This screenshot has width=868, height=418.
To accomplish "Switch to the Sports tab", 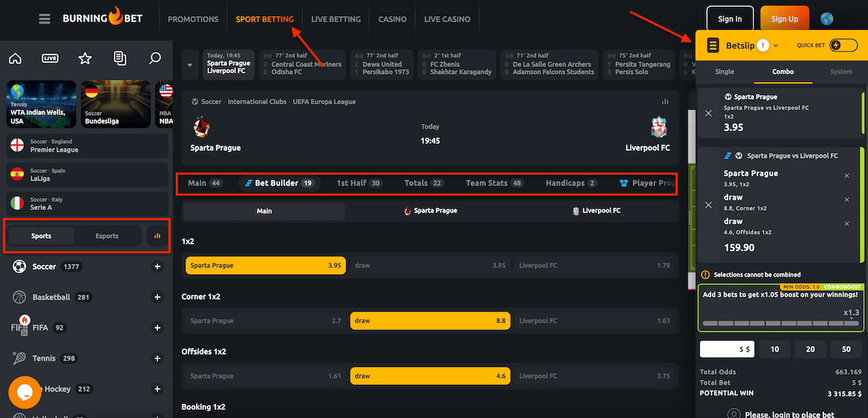I will 41,236.
